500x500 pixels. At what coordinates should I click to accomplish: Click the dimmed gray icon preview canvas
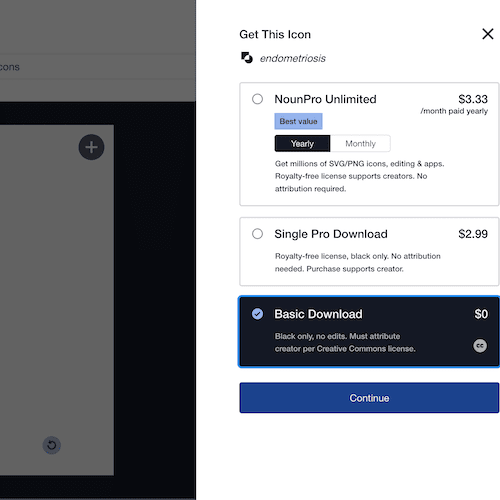(57, 300)
